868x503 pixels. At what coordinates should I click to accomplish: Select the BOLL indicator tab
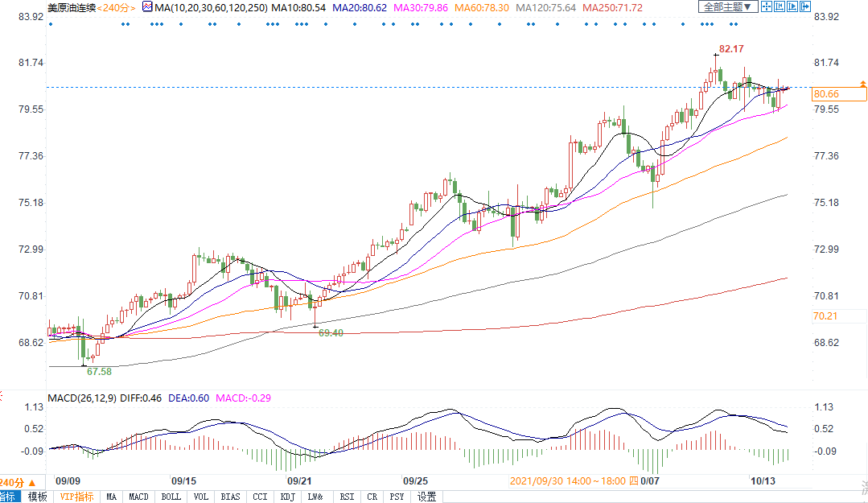(171, 497)
